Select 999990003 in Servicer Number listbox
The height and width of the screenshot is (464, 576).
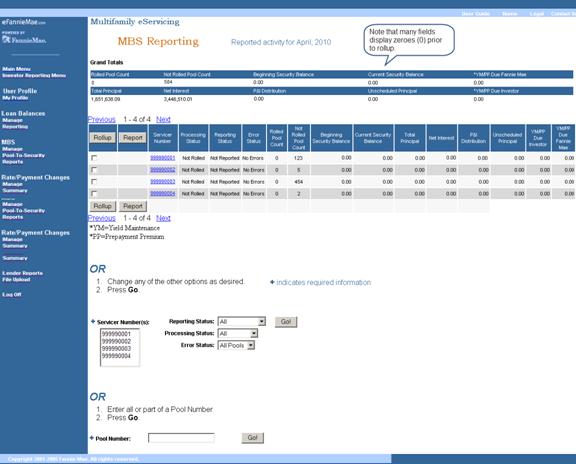point(116,348)
